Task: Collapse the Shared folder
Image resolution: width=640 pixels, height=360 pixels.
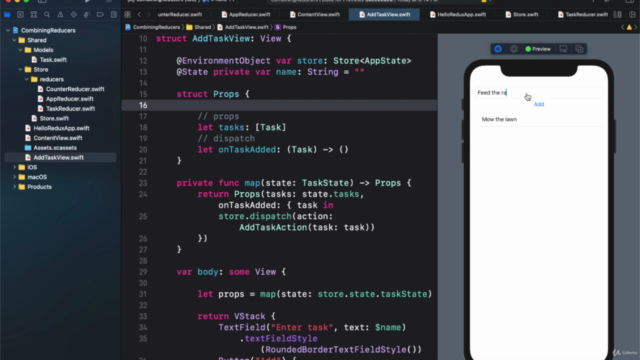Action: [14, 40]
